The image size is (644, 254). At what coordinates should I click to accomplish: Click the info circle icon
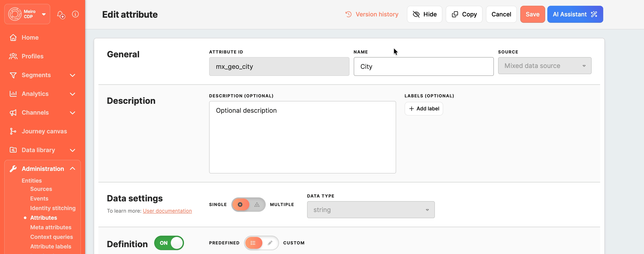pos(75,14)
